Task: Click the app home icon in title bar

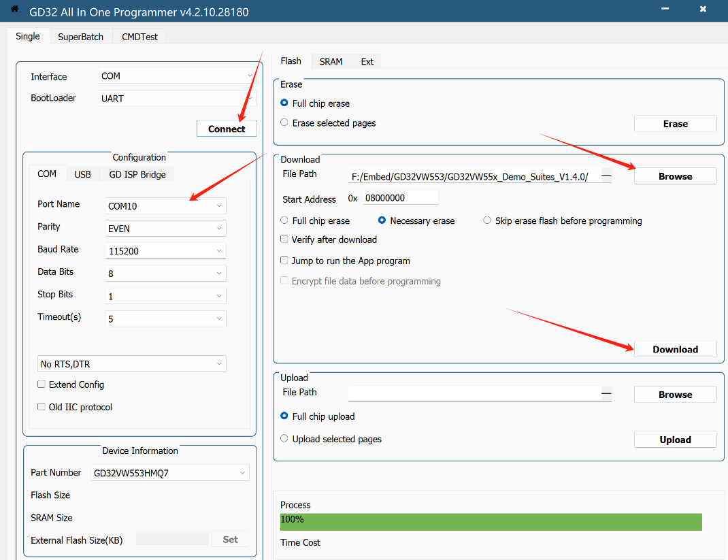Action: 14,9
